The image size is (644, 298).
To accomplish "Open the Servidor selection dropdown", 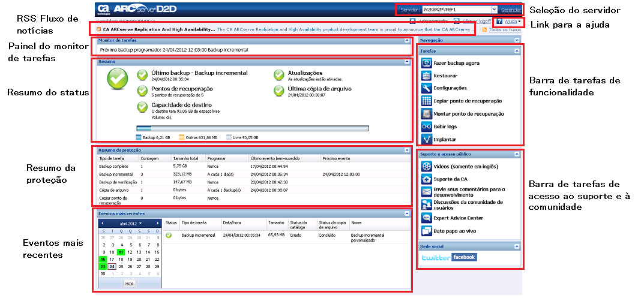I will [x=493, y=10].
